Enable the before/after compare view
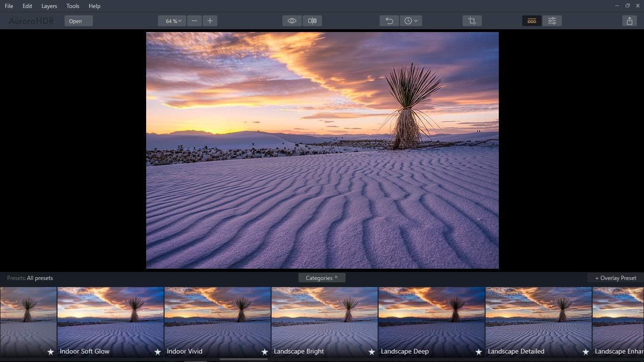The width and height of the screenshot is (644, 362). point(312,20)
